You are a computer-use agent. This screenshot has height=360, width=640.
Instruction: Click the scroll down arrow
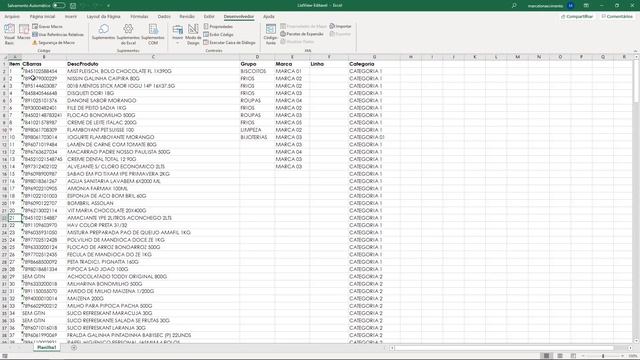636,340
